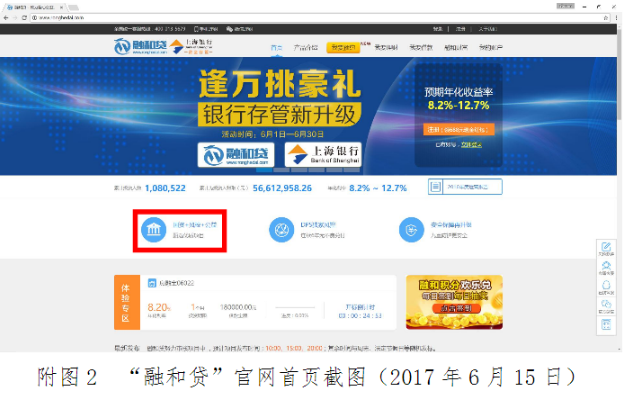This screenshot has height=400, width=623.
Task: Open the fourth navigation menu item
Action: click(386, 48)
